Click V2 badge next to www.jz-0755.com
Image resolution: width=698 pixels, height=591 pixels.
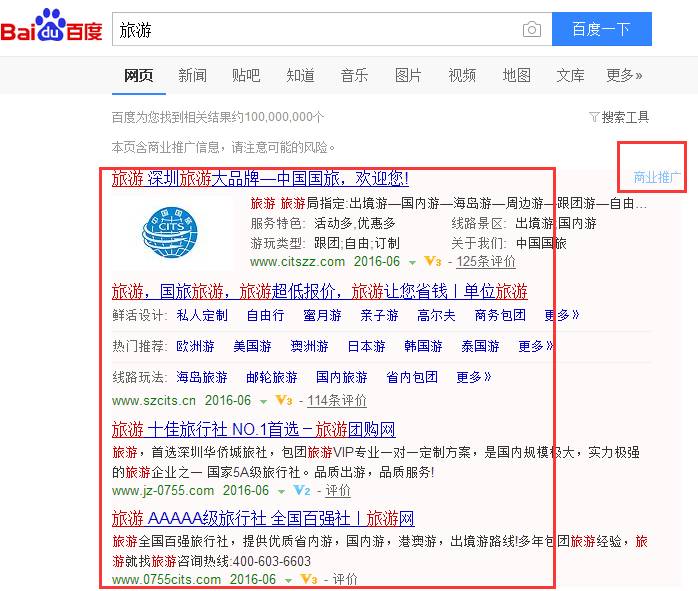point(302,491)
